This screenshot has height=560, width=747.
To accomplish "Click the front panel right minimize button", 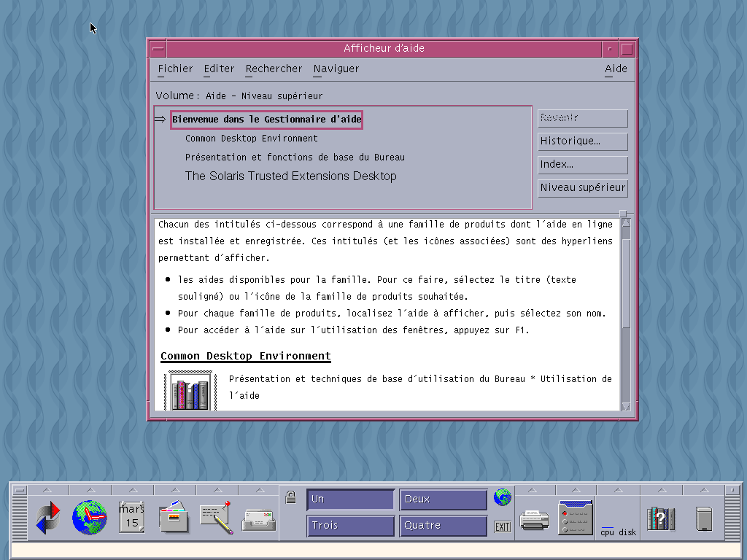I will [732, 490].
